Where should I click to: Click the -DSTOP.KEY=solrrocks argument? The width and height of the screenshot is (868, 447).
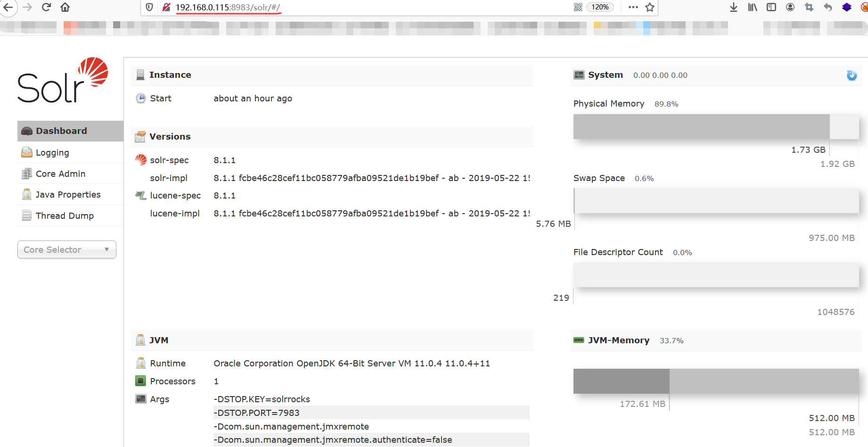click(x=262, y=399)
